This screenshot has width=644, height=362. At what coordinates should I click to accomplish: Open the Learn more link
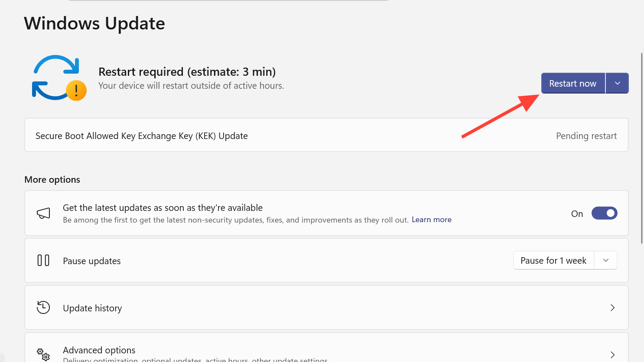[431, 220]
